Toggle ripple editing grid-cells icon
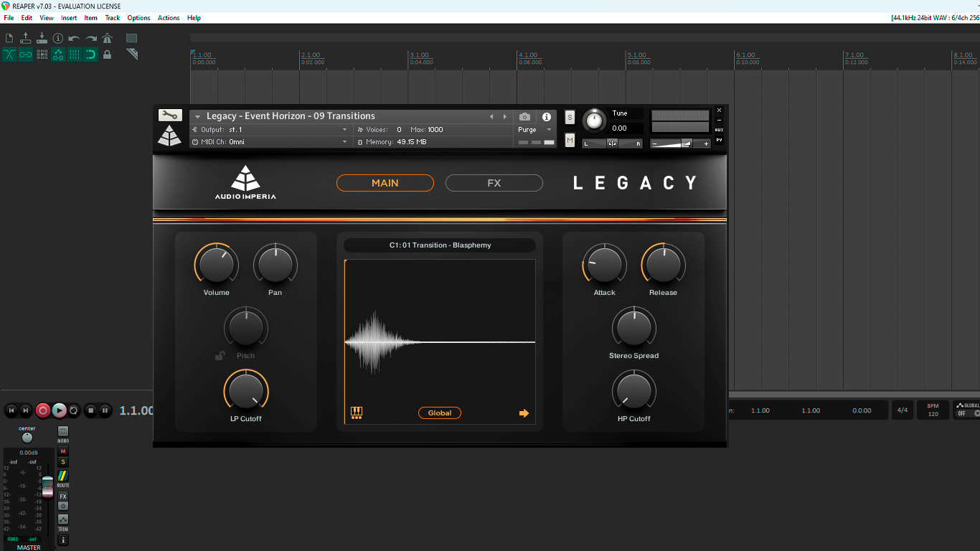Screen dimensions: 980x551 tap(42, 55)
